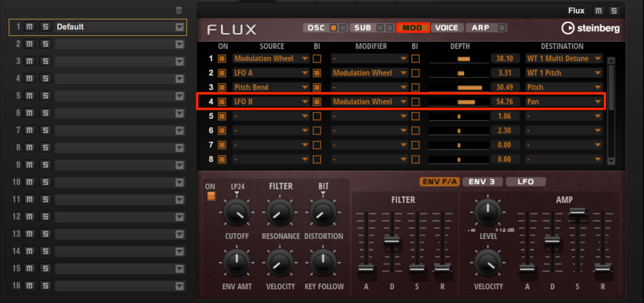644x303 pixels.
Task: Click the filter Velocity knob
Action: coord(280,263)
